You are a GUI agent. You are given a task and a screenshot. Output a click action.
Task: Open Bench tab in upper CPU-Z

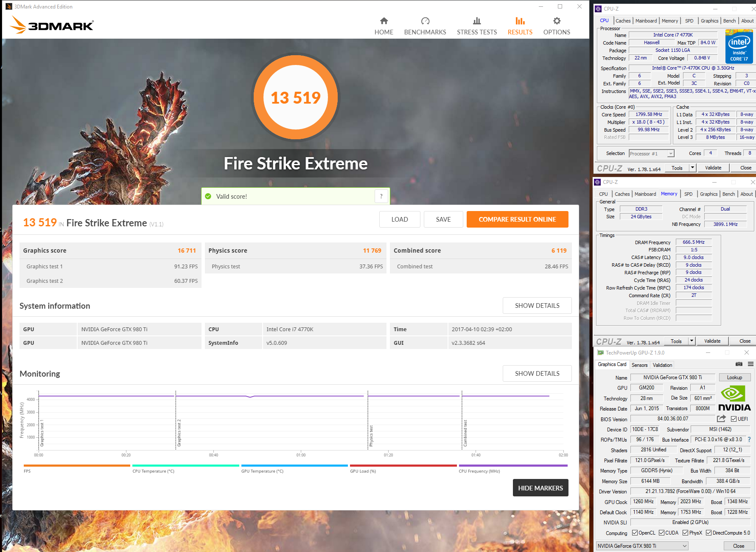tap(729, 21)
